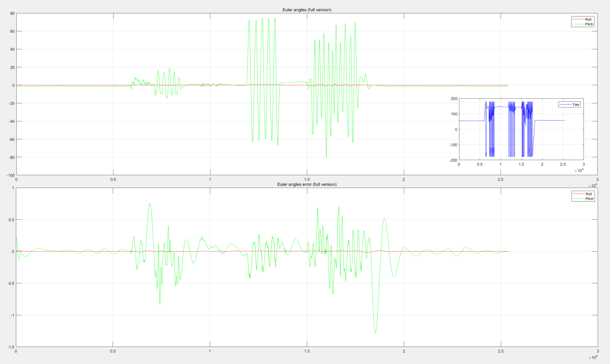The image size is (610, 364).
Task: Select 'Euler angles error (full version)' title
Action: tap(307, 184)
